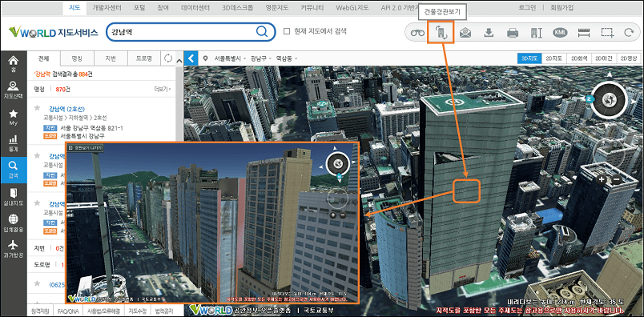Favorite the (0625 road result star

(x=37, y=283)
